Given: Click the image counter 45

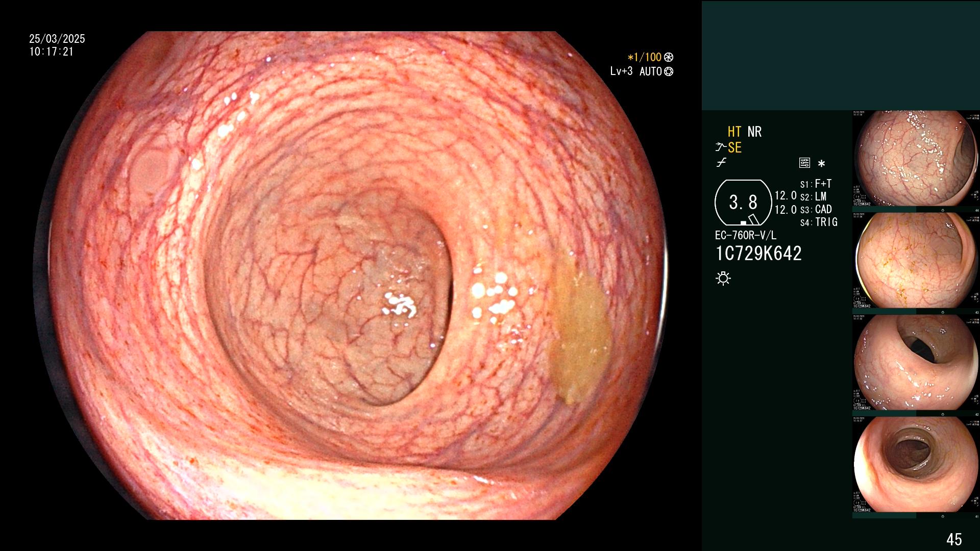Looking at the screenshot, I should 954,539.
